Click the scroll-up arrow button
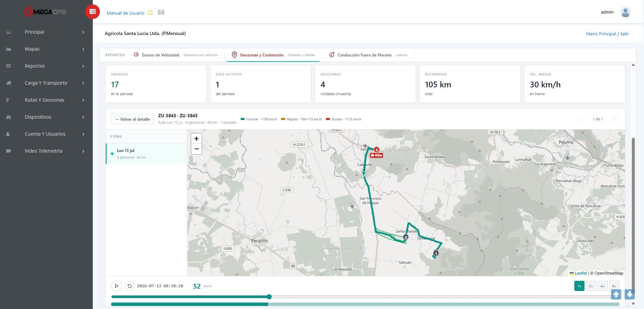 point(616,294)
